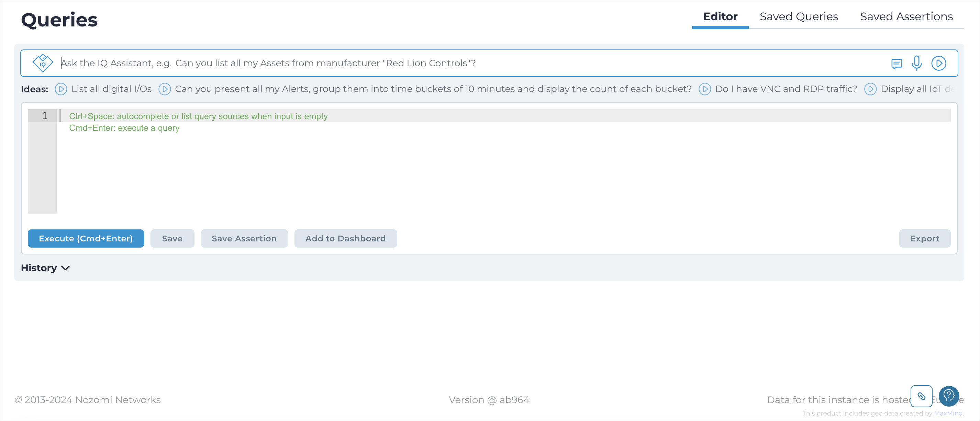Open the Saved Assertions tab

(x=906, y=16)
